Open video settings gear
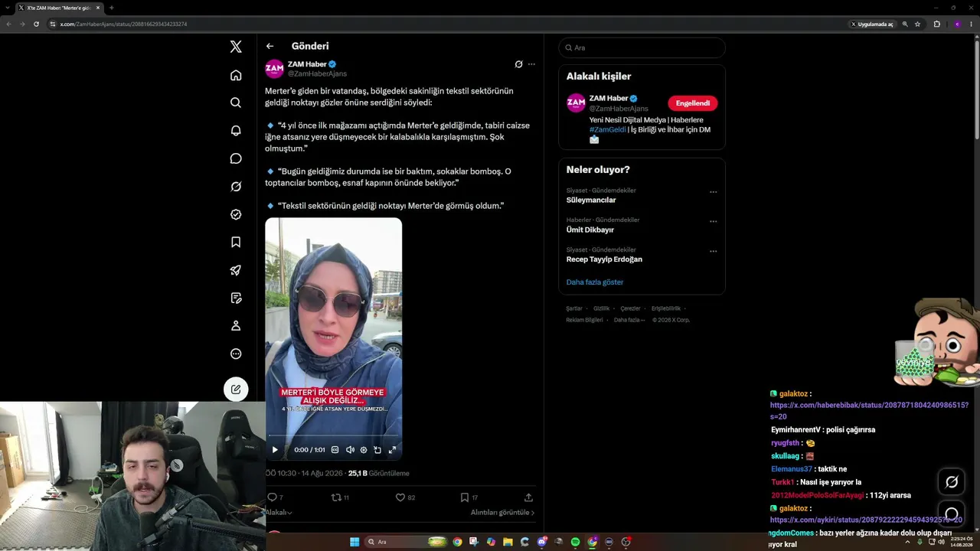The height and width of the screenshot is (551, 980). (x=364, y=450)
